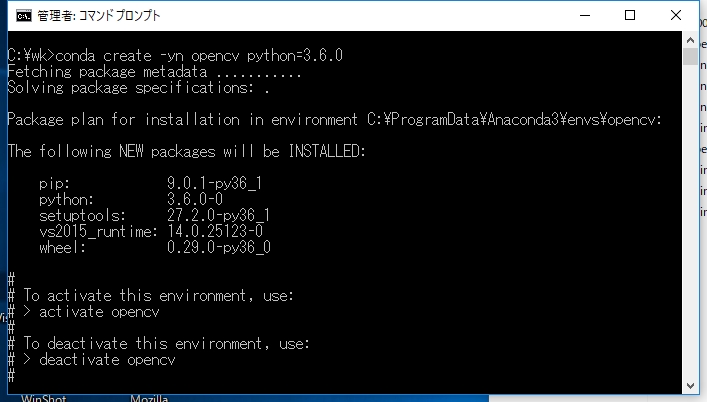Click the 管理者: コマンド プロンプト title text

click(98, 16)
